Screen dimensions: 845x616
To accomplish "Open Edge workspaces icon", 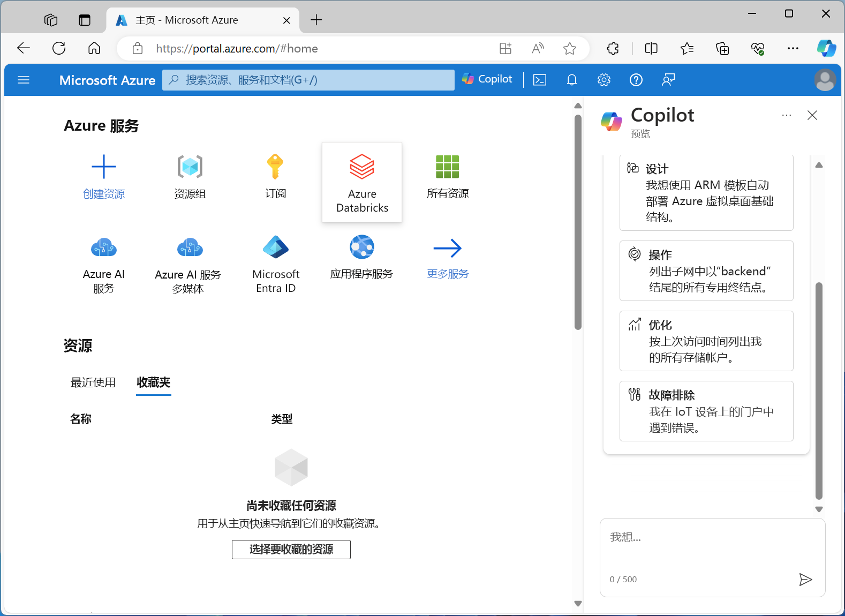I will pyautogui.click(x=51, y=20).
